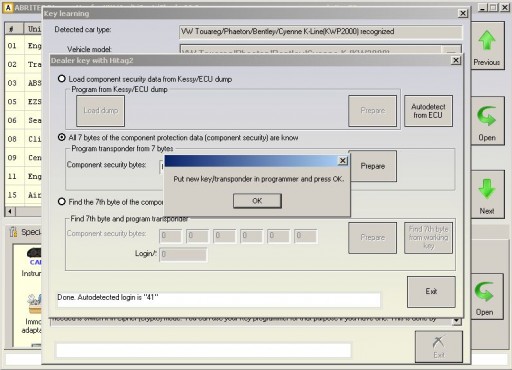Select Find the 7th byte option
The height and width of the screenshot is (370, 512).
[62, 201]
